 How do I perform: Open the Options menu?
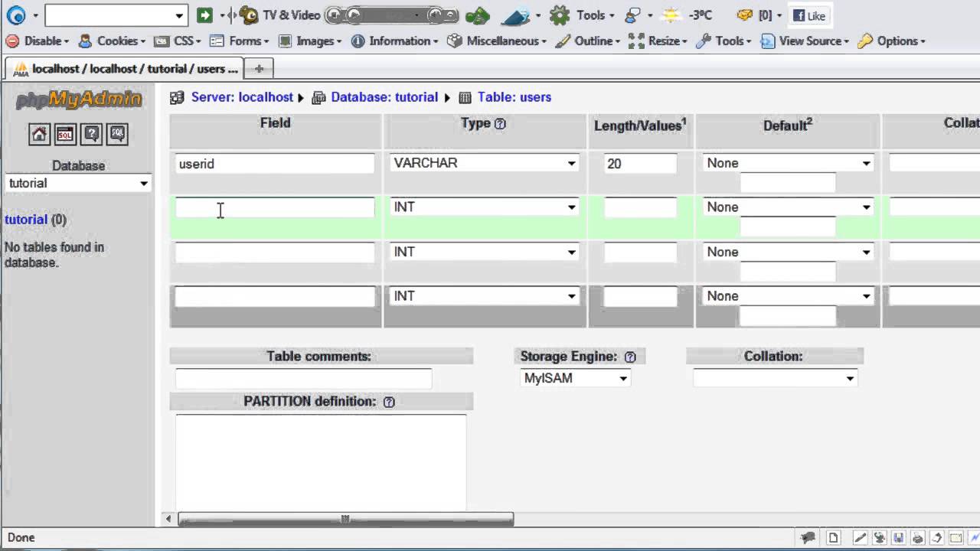tap(892, 41)
